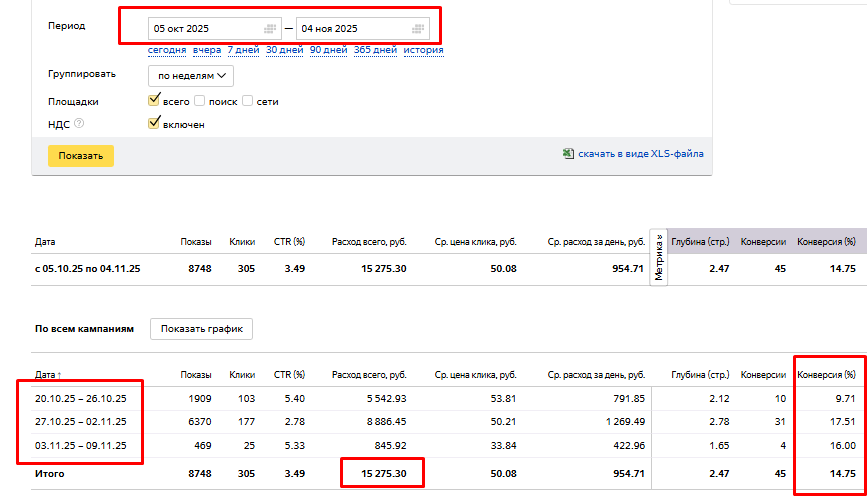Click average daily spend '1 269.49'
The image size is (867, 503).
pyautogui.click(x=625, y=422)
